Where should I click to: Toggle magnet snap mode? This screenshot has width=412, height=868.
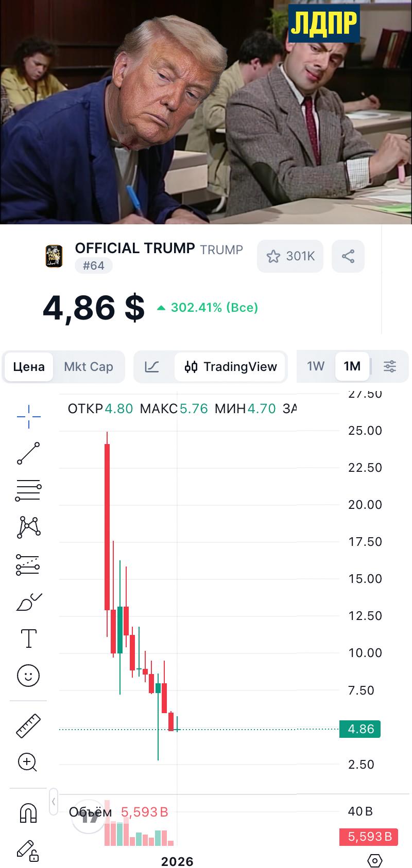pyautogui.click(x=28, y=813)
